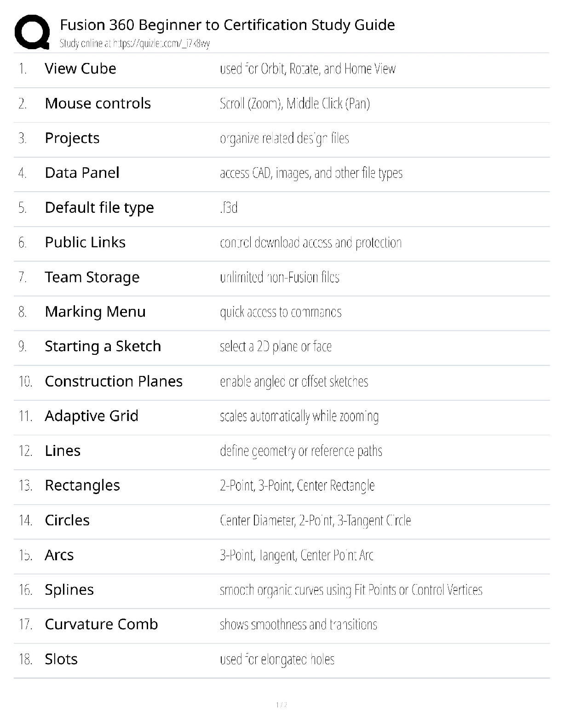Select the Marking Menu term
Viewport: 563px width, 728px height.
[x=95, y=312]
